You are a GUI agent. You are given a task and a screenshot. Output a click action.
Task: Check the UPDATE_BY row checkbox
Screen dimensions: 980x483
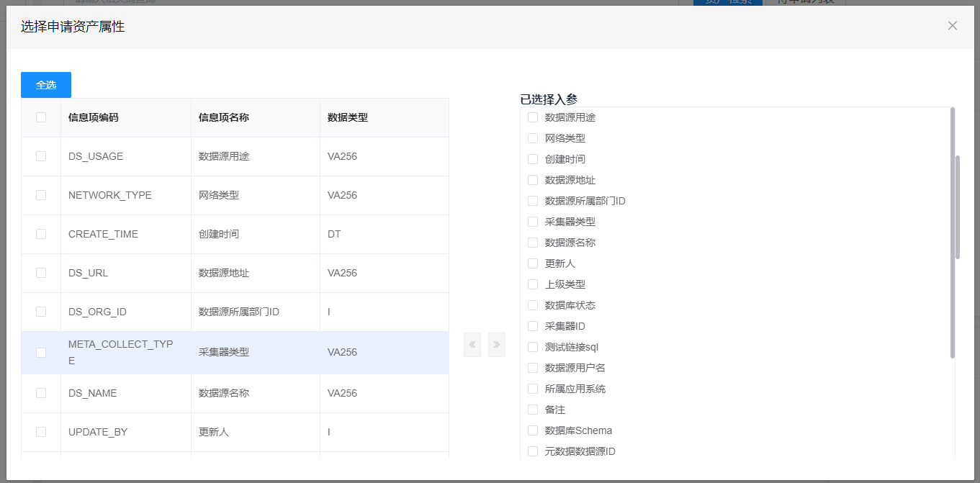[41, 432]
